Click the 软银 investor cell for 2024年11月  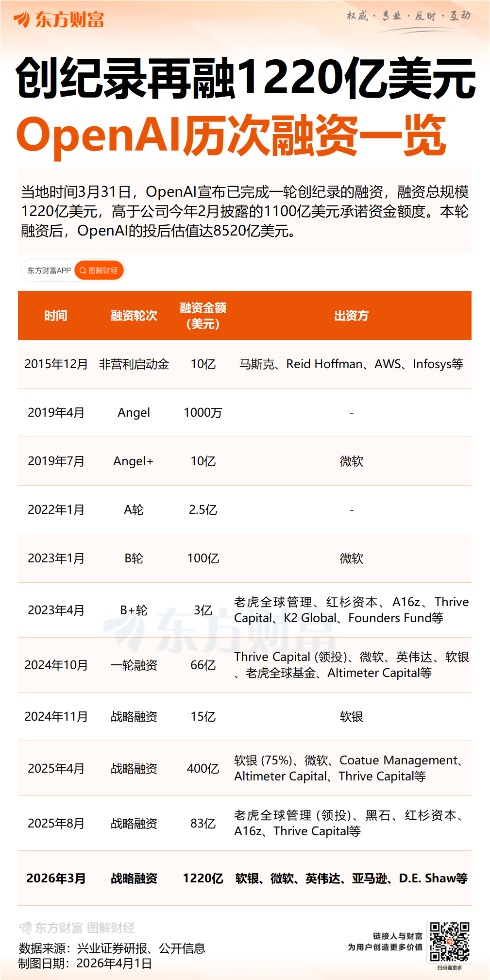pyautogui.click(x=351, y=716)
